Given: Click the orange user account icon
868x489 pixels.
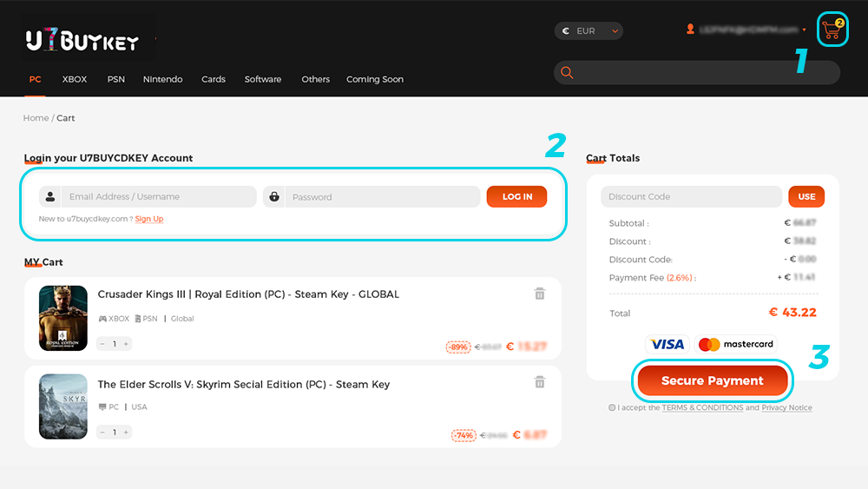Looking at the screenshot, I should pos(690,29).
